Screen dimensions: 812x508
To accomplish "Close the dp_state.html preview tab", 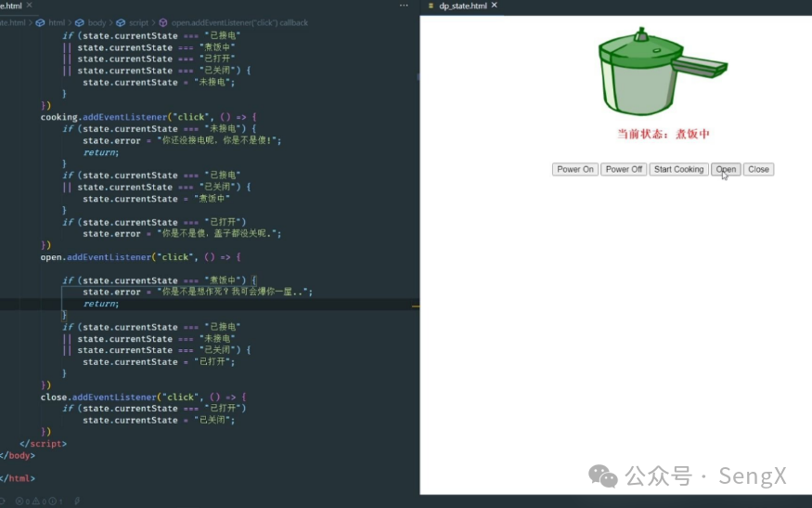I will pyautogui.click(x=494, y=6).
